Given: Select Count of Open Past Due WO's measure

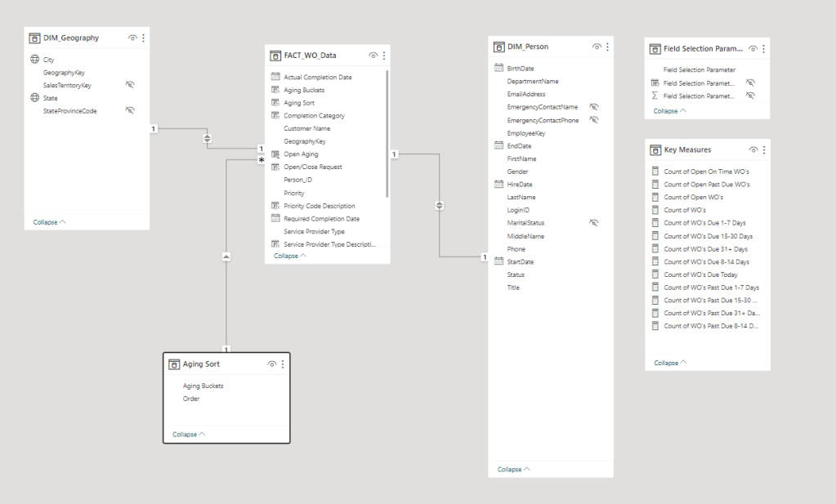Looking at the screenshot, I should coord(706,185).
